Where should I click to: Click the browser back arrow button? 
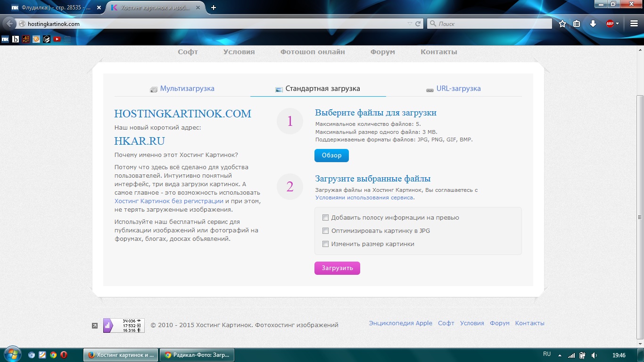9,24
